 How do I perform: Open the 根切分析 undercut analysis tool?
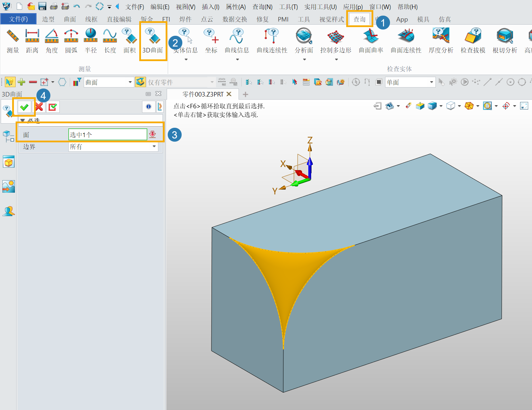tap(505, 41)
